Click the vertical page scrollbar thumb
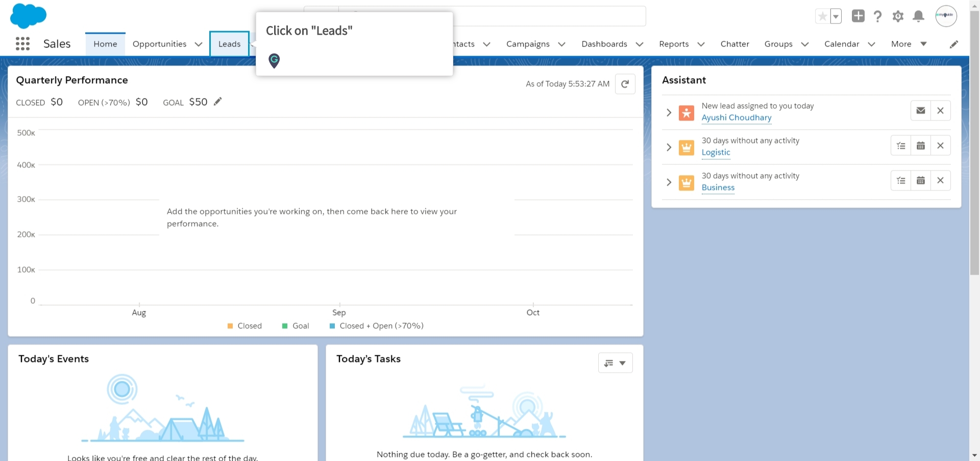Image resolution: width=980 pixels, height=461 pixels. tap(974, 143)
